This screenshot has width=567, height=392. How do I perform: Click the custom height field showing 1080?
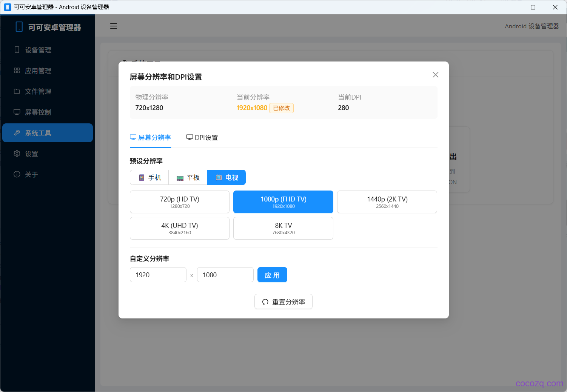(225, 275)
